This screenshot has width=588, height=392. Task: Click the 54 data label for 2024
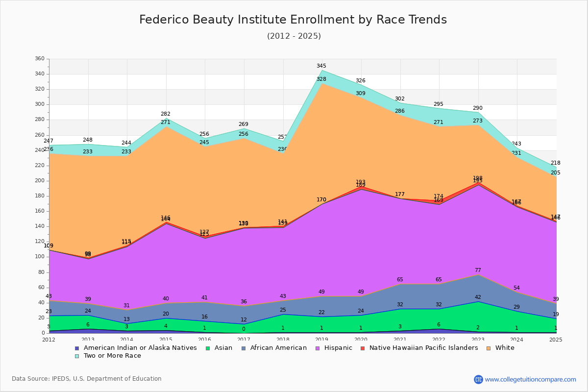[516, 288]
